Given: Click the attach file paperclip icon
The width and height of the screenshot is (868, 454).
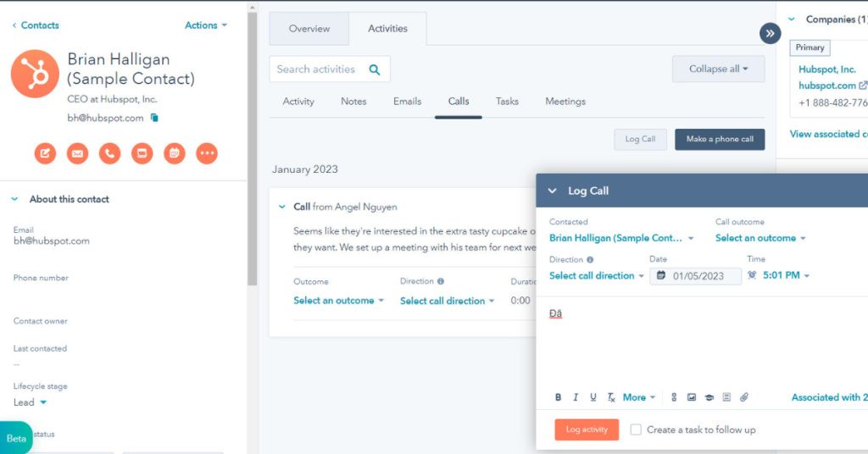Looking at the screenshot, I should click(744, 397).
